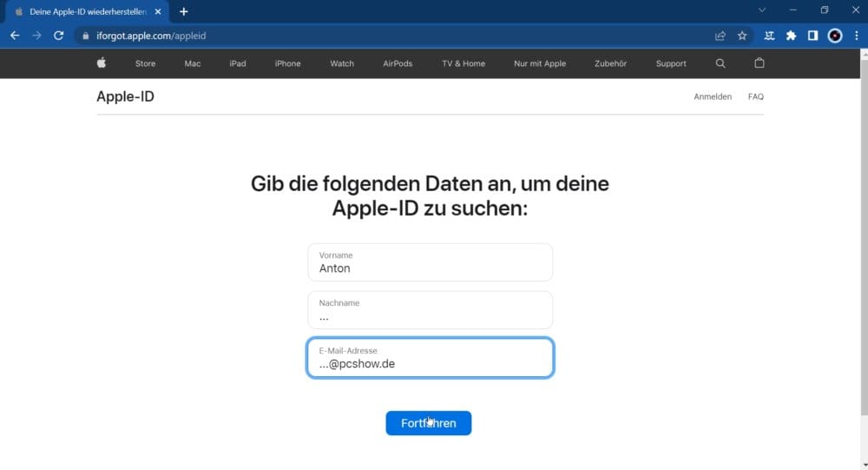Open the Mac menu item
The width and height of the screenshot is (868, 470).
[x=193, y=63]
